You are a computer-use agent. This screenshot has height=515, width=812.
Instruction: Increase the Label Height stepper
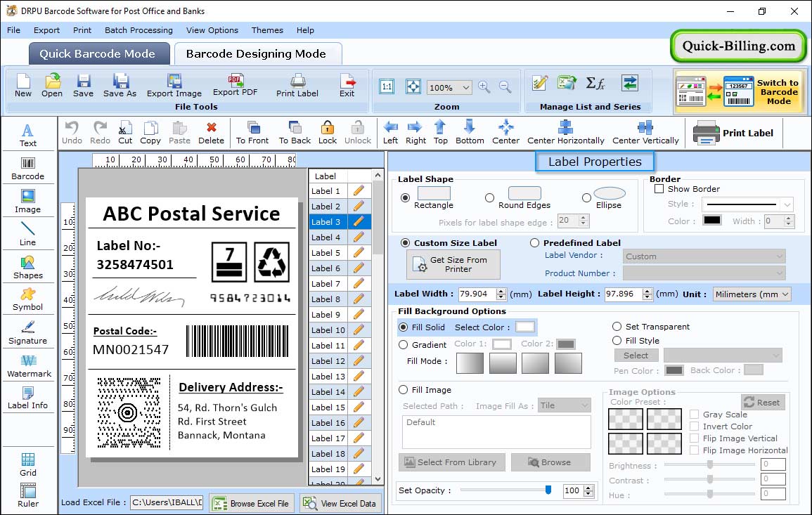pos(647,291)
